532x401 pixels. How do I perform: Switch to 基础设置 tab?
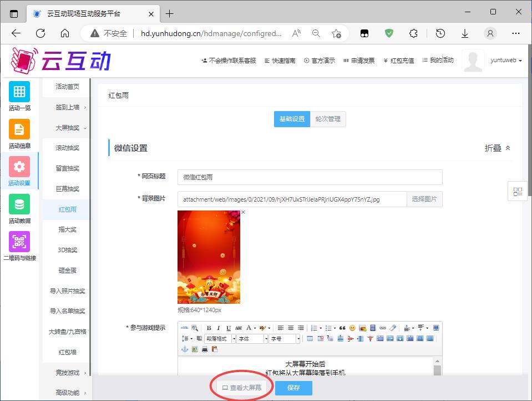click(292, 119)
